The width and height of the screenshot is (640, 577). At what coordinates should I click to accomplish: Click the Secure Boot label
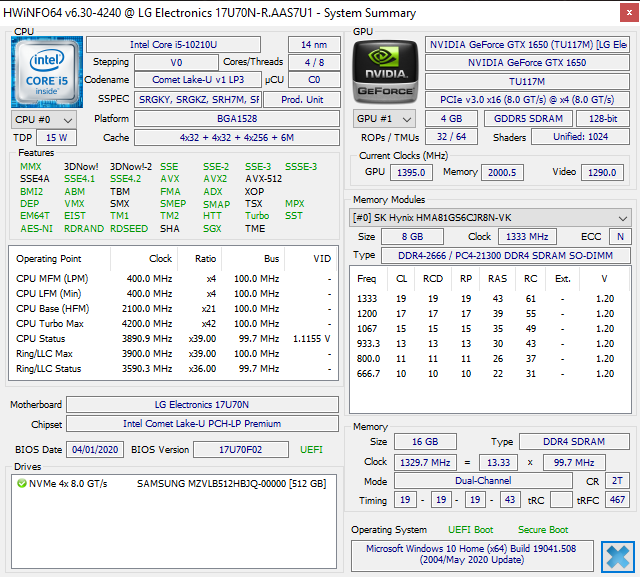pyautogui.click(x=543, y=530)
